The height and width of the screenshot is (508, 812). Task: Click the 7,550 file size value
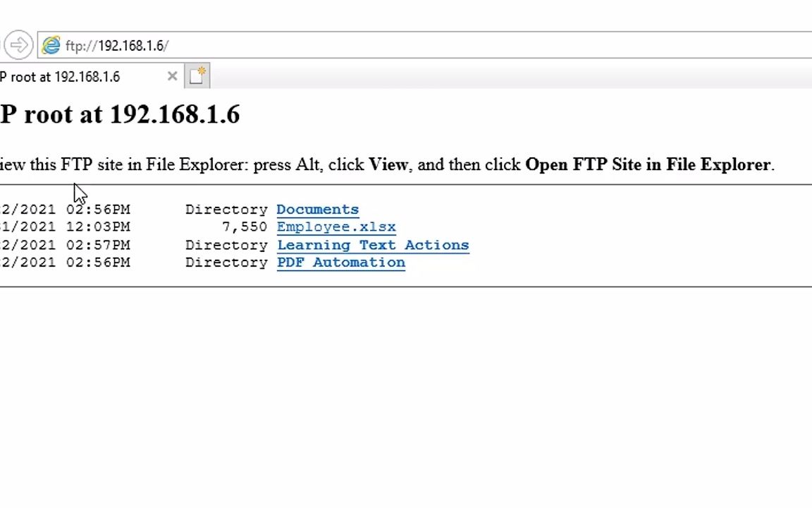click(x=245, y=227)
